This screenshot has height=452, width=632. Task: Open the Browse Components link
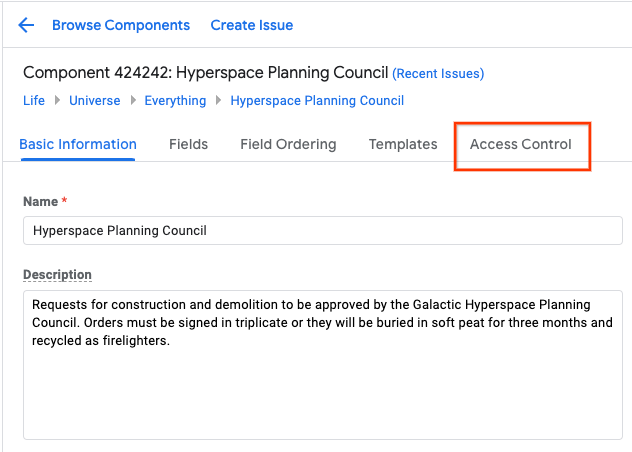point(121,25)
